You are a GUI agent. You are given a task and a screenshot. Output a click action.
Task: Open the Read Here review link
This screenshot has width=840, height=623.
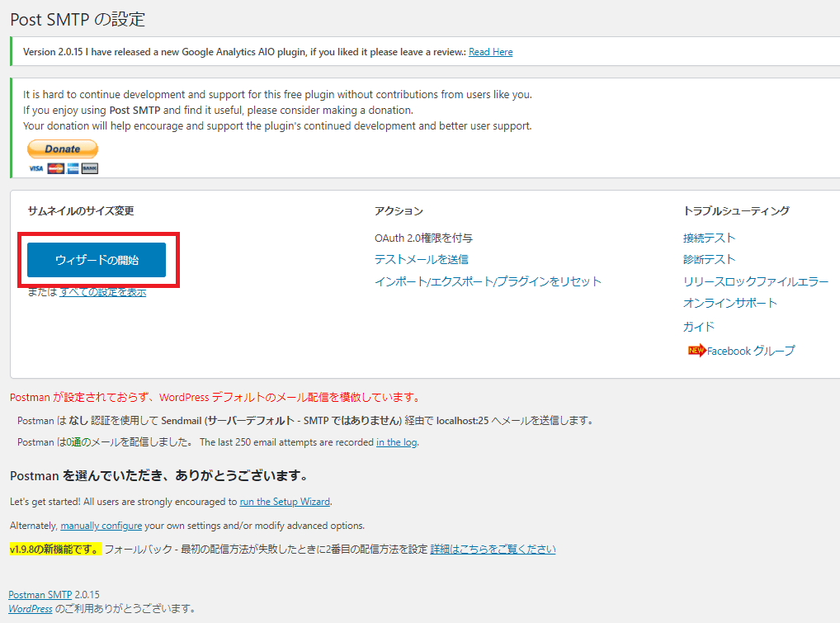[x=490, y=52]
